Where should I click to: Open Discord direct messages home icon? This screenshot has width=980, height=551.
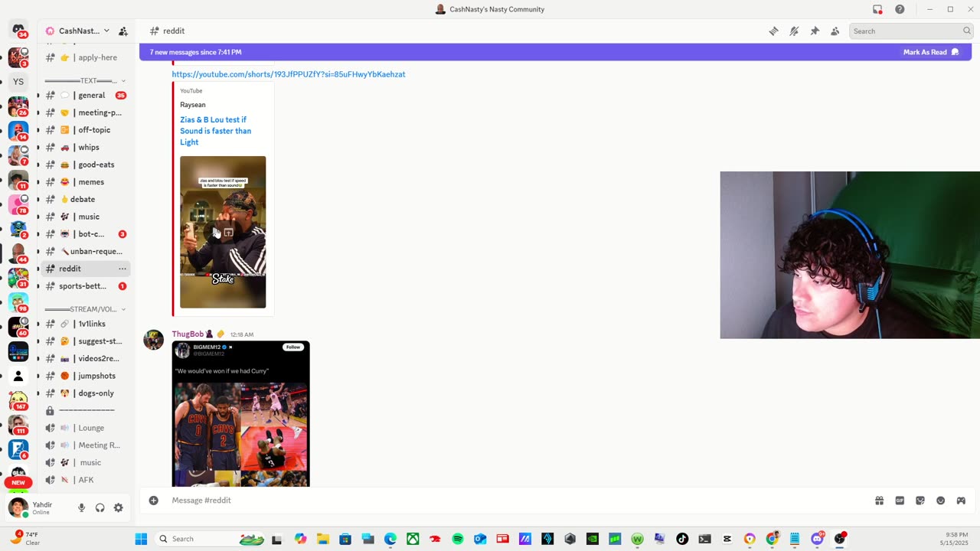pyautogui.click(x=18, y=29)
